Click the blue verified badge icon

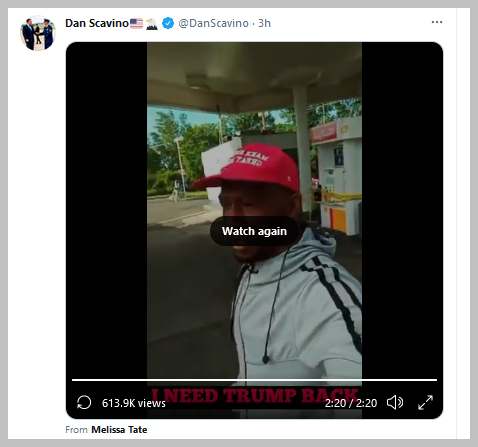pyautogui.click(x=168, y=23)
